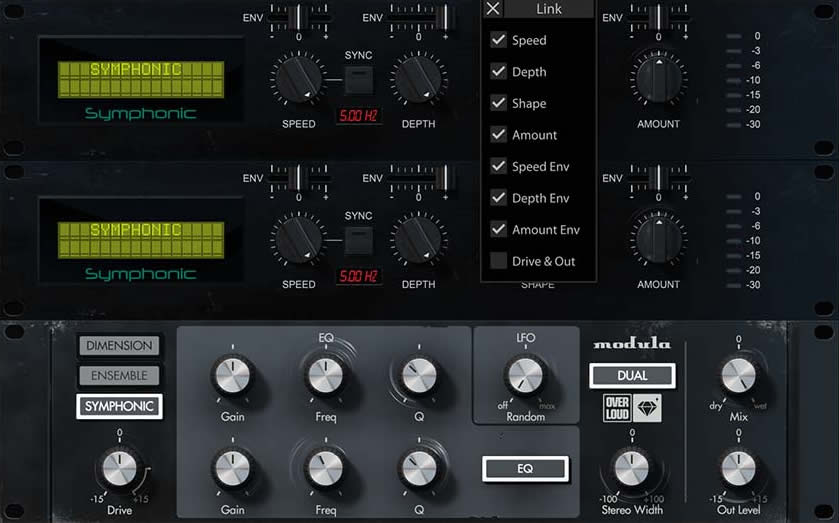Uncheck the Depth Env link checkbox

[499, 198]
